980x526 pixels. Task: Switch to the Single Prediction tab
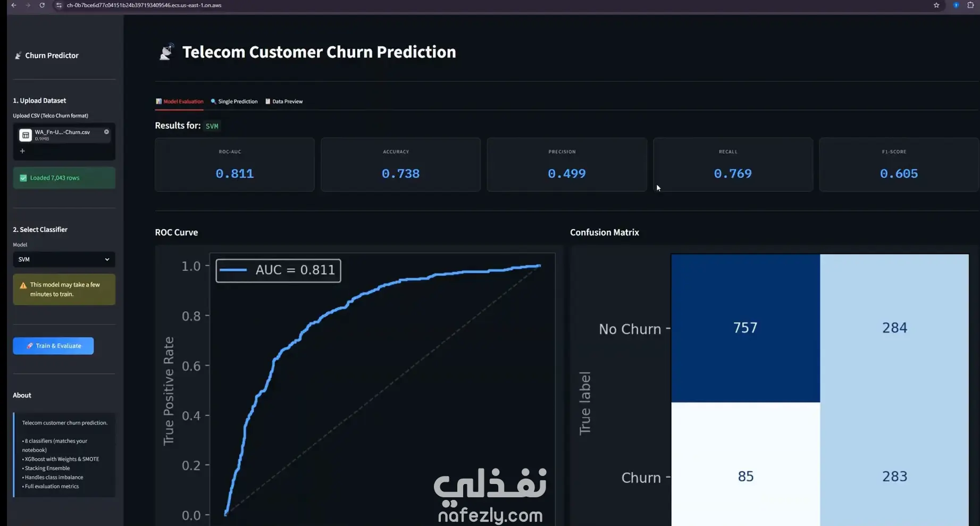tap(234, 101)
